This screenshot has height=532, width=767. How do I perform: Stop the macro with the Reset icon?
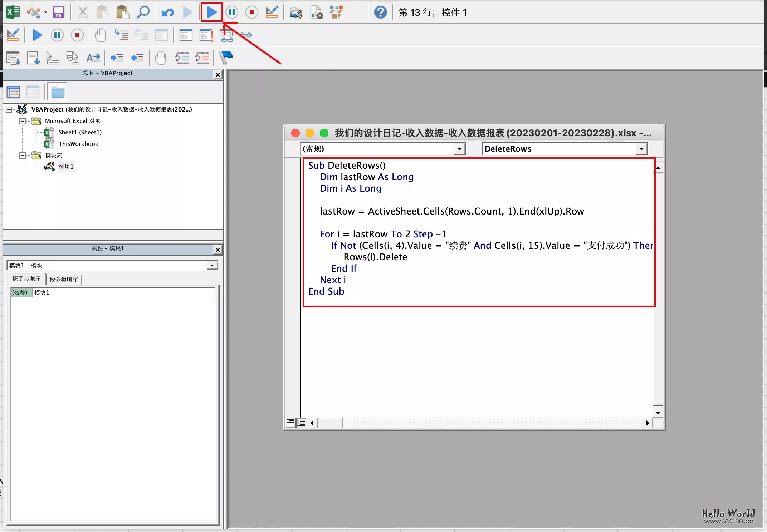coord(251,12)
